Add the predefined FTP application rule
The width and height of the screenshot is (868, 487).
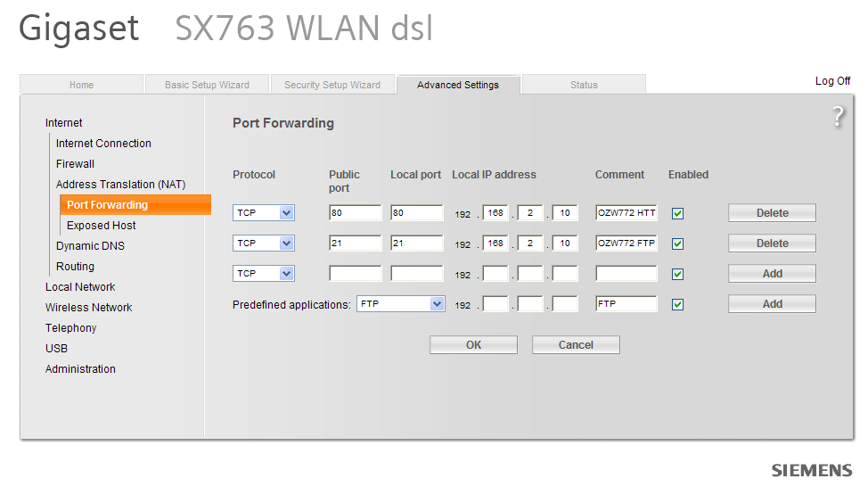(x=773, y=303)
